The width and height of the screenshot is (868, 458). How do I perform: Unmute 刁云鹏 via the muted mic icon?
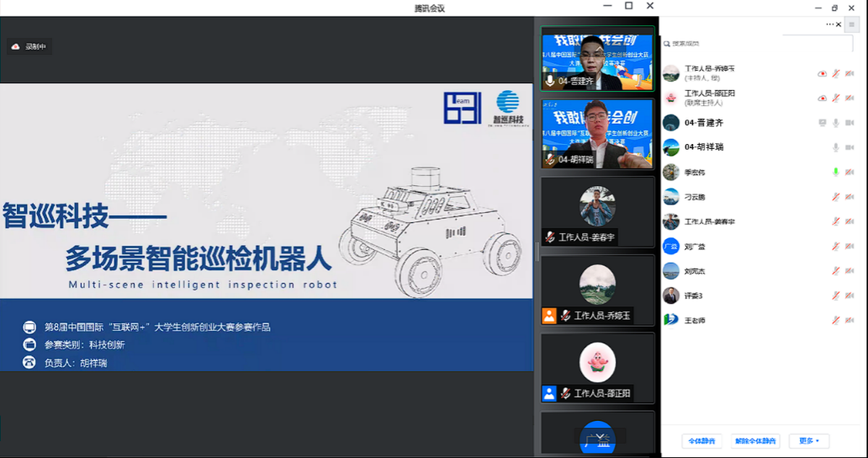(x=835, y=197)
